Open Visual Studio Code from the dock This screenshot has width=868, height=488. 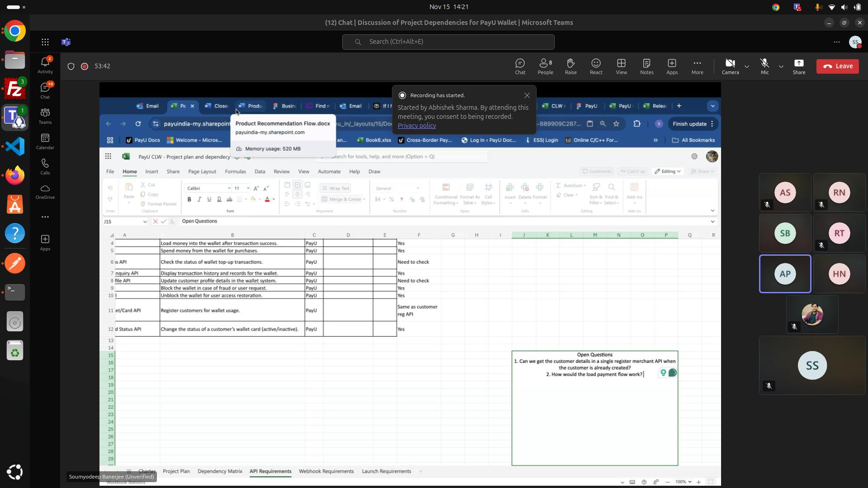coord(15,146)
